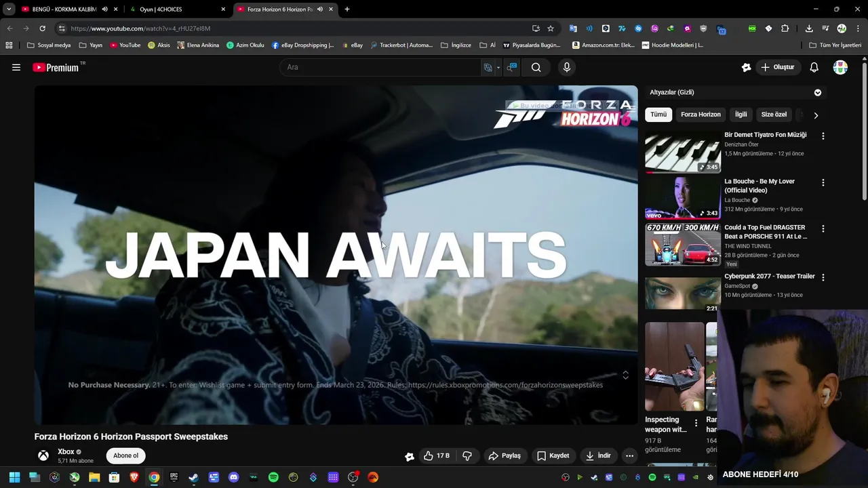Open the YouTube account avatar menu
The image size is (868, 488).
click(x=840, y=67)
